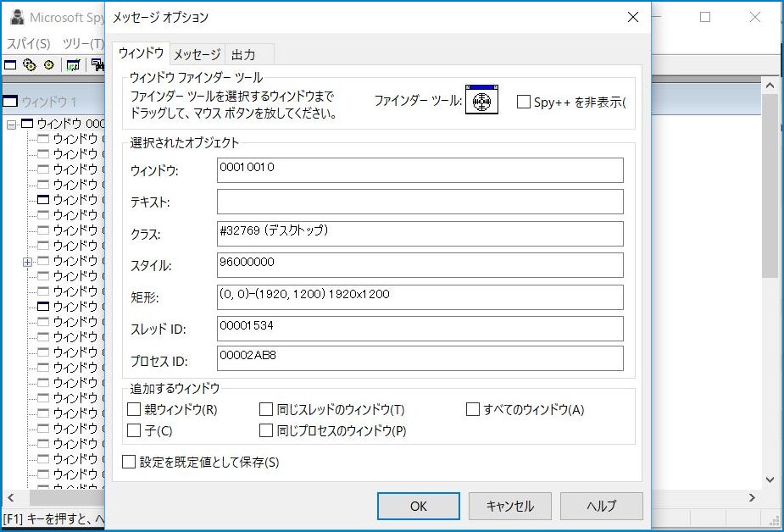Click the horizontal scroll left arrow in Spy++
Viewport: 784px width, 532px height.
[x=10, y=497]
